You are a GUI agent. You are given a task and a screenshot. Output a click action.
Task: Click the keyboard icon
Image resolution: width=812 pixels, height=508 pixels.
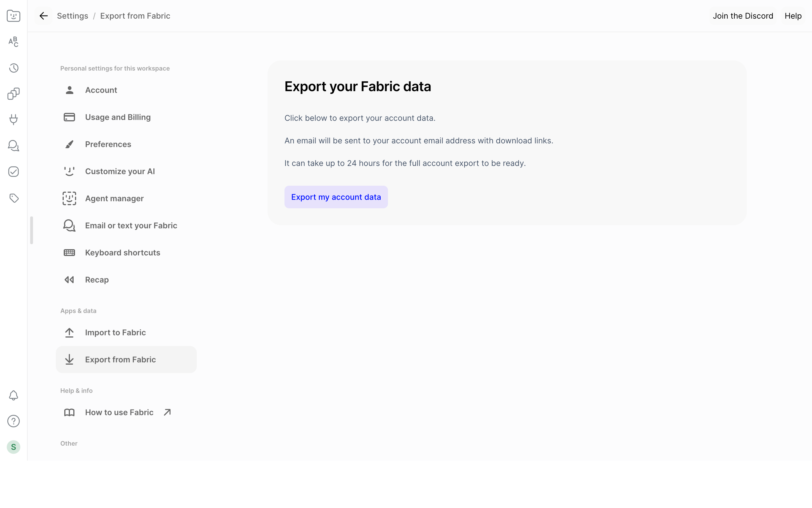(69, 253)
